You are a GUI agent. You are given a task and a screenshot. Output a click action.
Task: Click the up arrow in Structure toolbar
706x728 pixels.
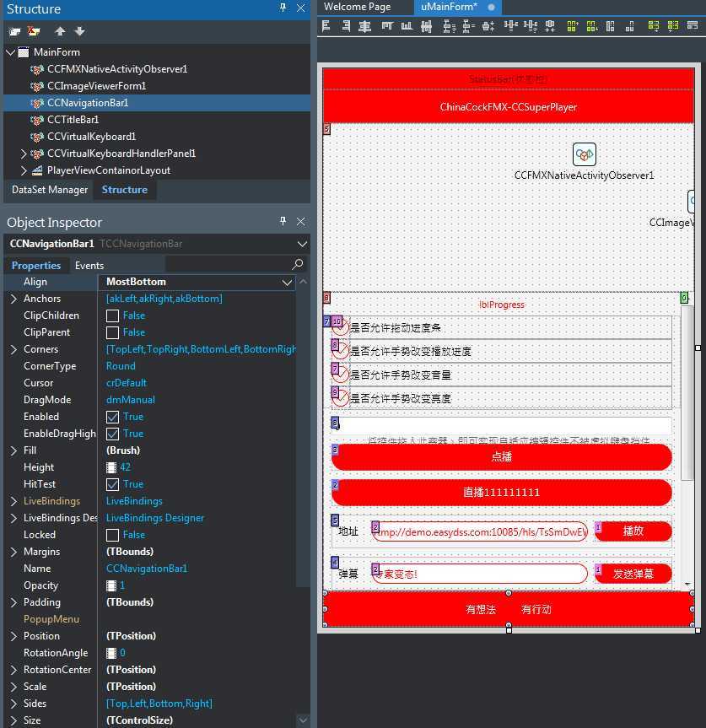60,31
